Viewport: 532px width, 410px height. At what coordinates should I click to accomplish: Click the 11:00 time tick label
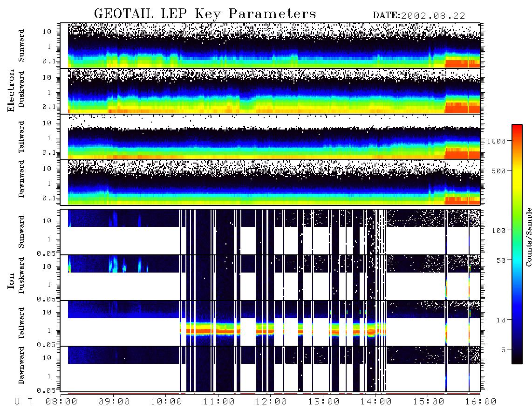pos(219,402)
